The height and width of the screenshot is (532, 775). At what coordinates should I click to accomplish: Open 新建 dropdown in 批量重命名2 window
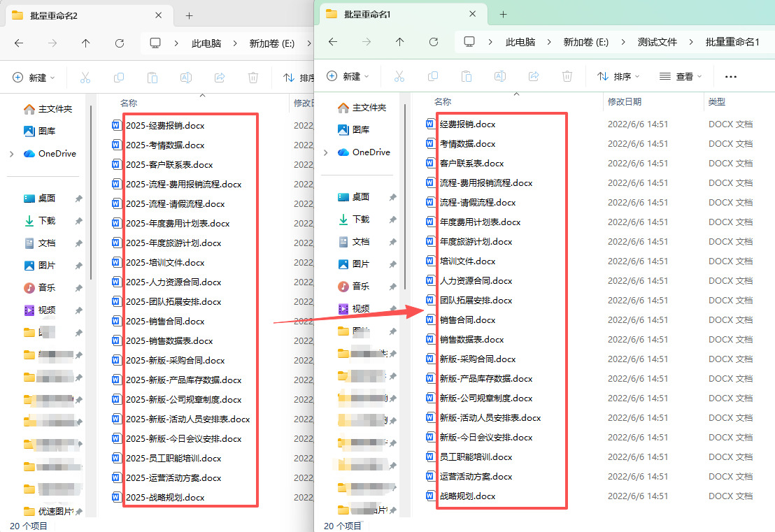pyautogui.click(x=34, y=78)
